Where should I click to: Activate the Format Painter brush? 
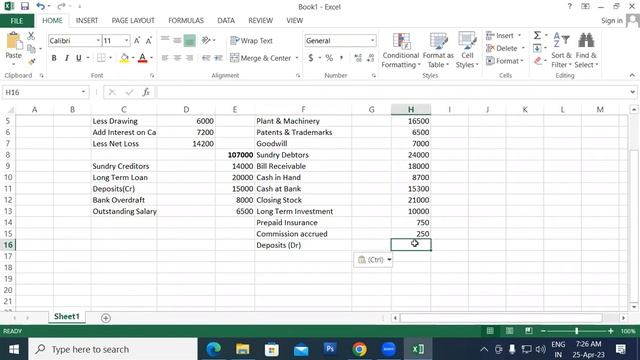[31, 62]
